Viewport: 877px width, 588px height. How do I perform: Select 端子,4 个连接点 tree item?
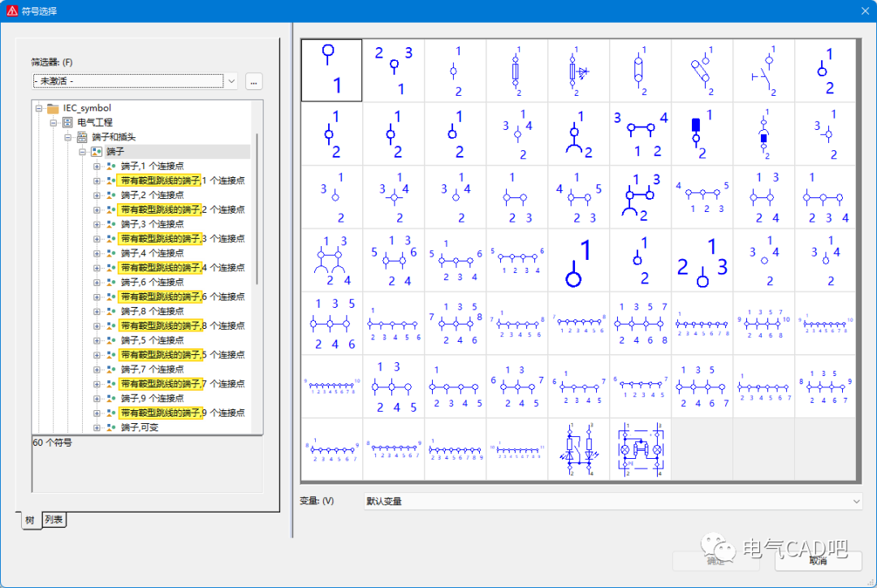[152, 253]
